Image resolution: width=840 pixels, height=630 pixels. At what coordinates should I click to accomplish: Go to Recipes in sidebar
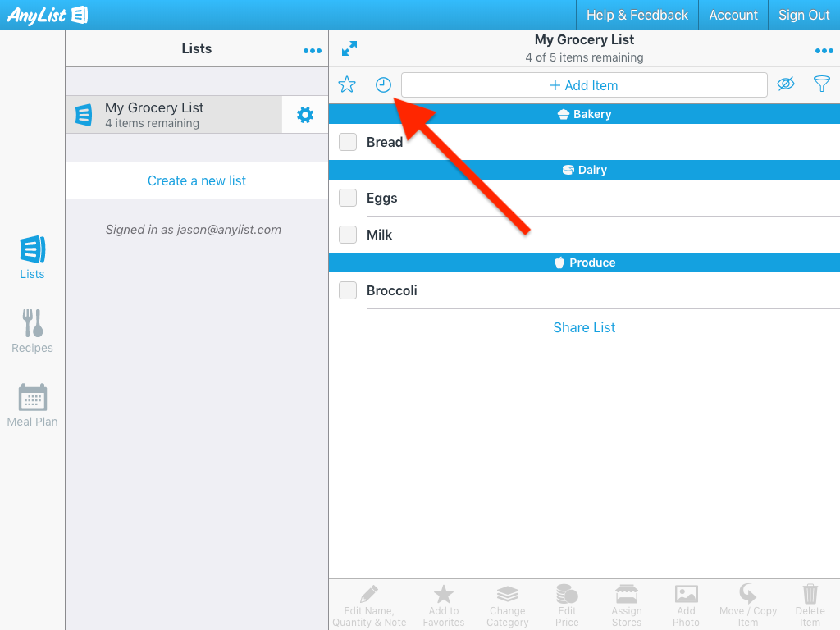32,331
